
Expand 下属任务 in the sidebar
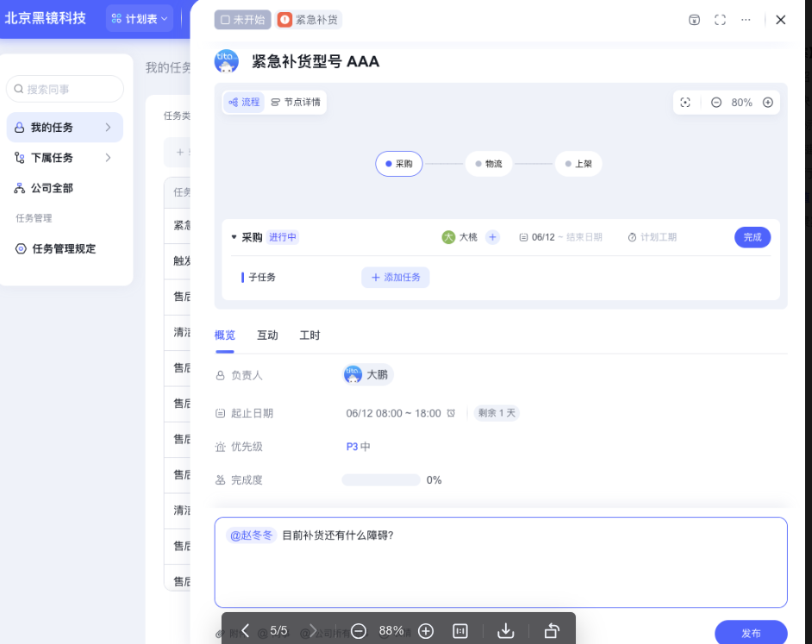click(x=108, y=158)
